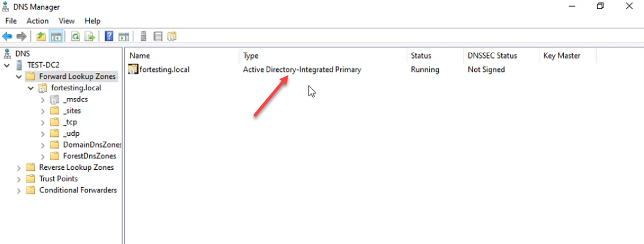Toggle Show/Hide Action Pane toolbar icon
The width and height of the screenshot is (644, 244).
pos(124,36)
